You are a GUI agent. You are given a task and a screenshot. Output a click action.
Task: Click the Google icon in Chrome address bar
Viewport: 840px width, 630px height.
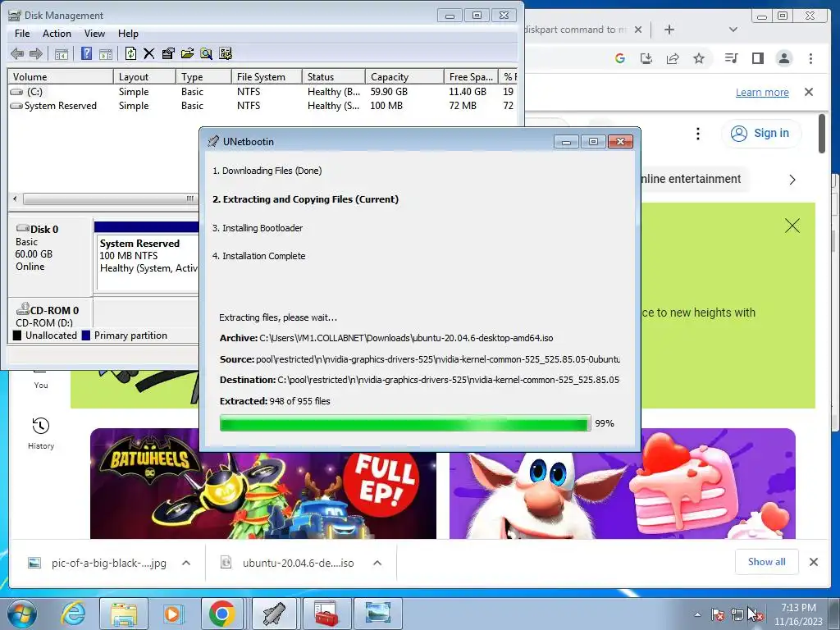(x=620, y=58)
